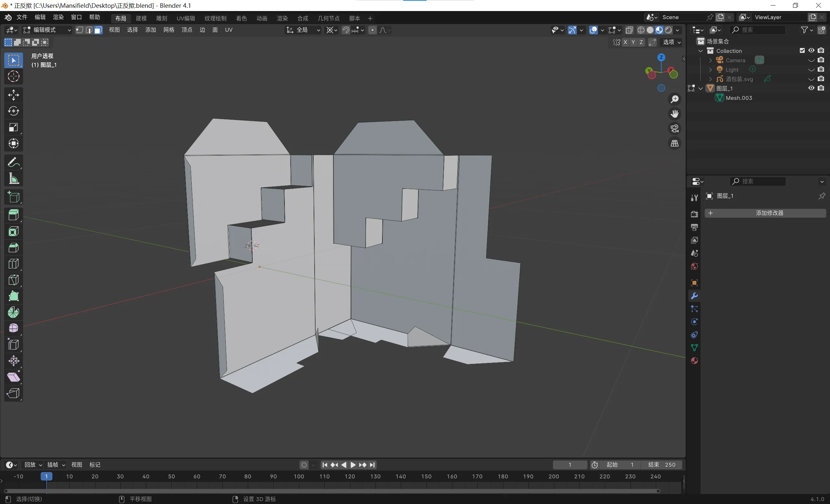Screen dimensions: 830x504
Task: Open the 网格 menu
Action: click(x=168, y=30)
